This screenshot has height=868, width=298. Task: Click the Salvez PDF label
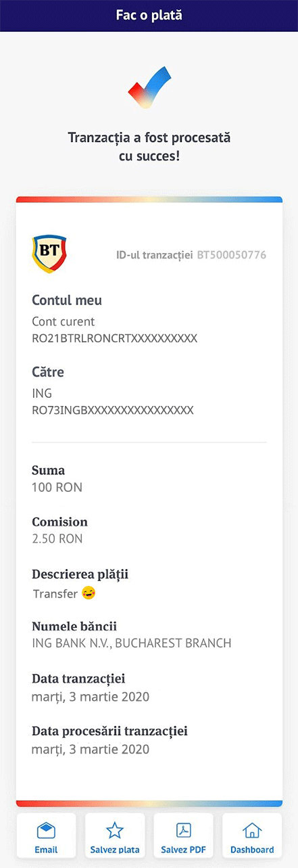183,850
